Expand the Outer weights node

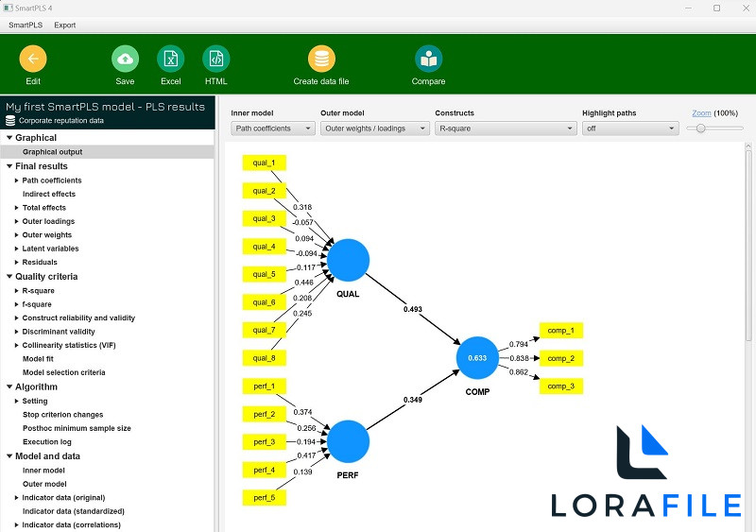pyautogui.click(x=17, y=235)
